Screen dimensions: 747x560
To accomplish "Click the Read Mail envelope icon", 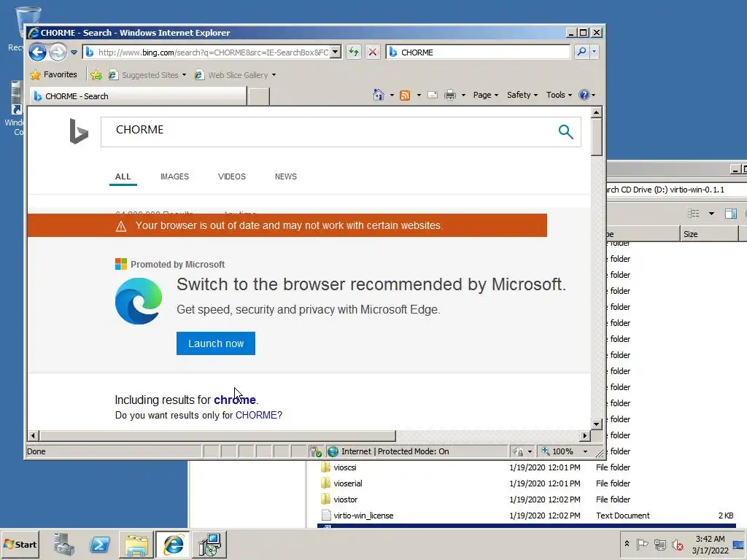I will click(433, 95).
